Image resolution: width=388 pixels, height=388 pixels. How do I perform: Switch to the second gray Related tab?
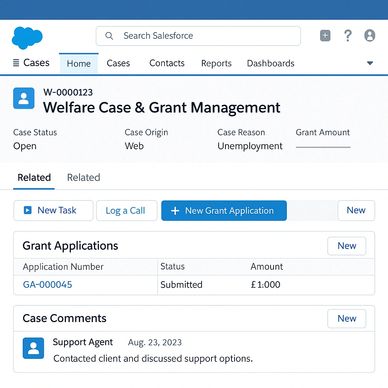coord(84,178)
